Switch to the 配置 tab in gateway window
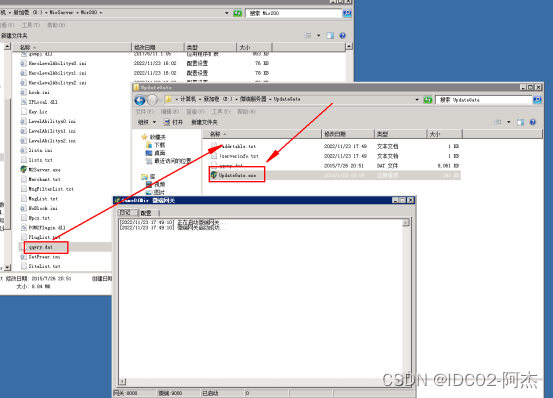The width and height of the screenshot is (553, 398). 146,213
